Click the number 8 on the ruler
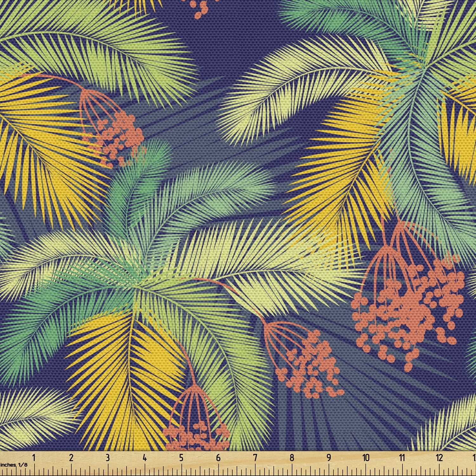The image size is (476, 476). click(292, 457)
